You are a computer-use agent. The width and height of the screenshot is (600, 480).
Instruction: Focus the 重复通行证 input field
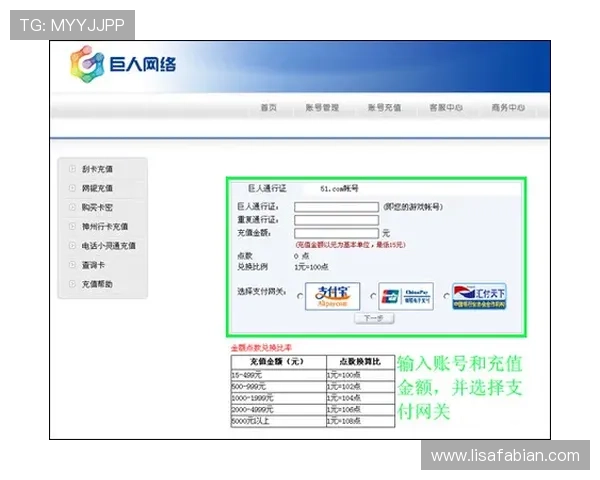point(336,220)
